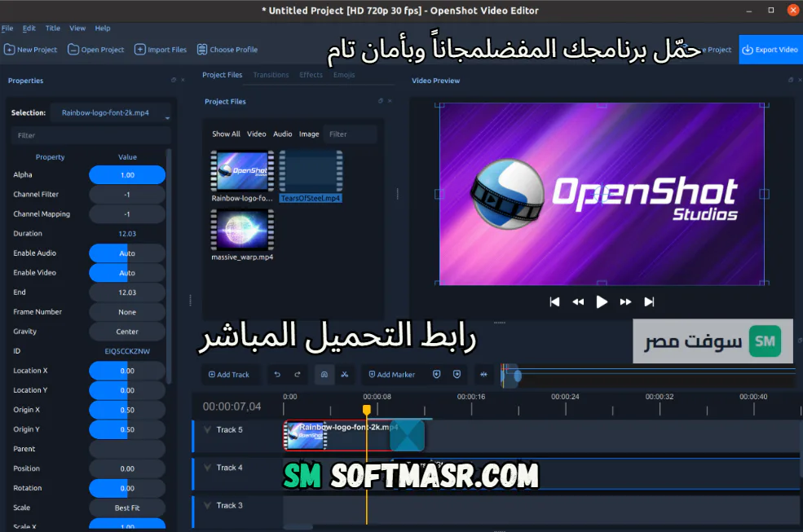The width and height of the screenshot is (803, 532).
Task: Click the fast forward preview button
Action: 625,302
